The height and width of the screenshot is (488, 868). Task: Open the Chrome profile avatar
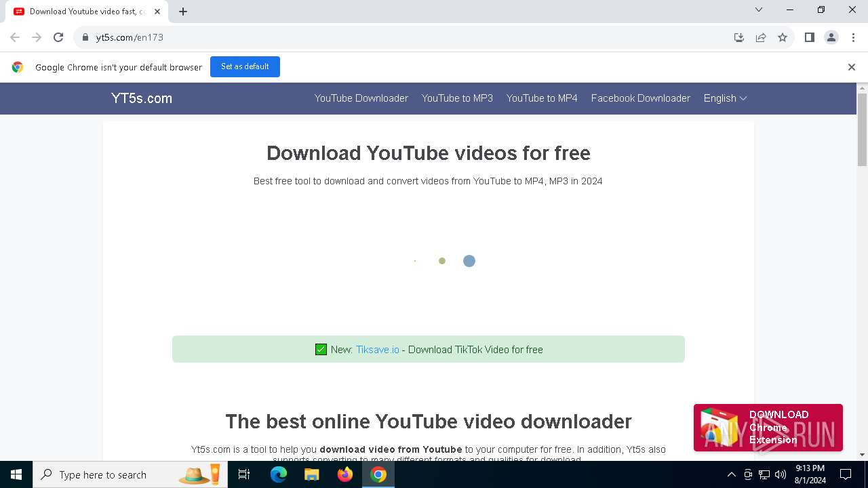click(831, 37)
